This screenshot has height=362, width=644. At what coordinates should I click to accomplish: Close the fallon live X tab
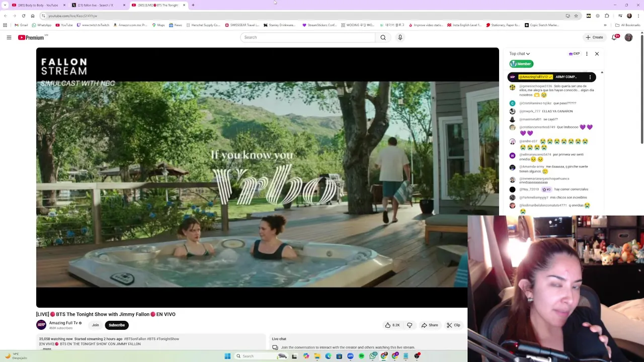124,5
